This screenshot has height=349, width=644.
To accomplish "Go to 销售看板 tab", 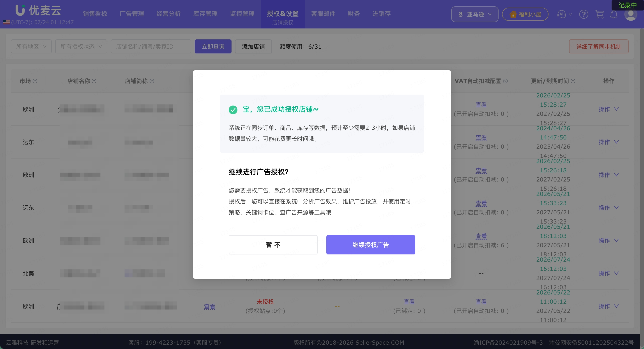I will tap(95, 14).
